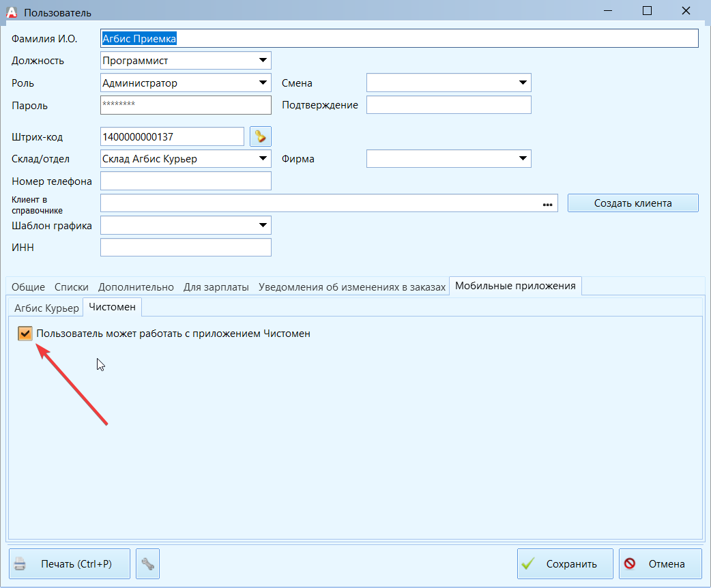Switch to the Агбис Курьер sub-tab
Viewport: 711px width, 588px height.
(x=46, y=308)
